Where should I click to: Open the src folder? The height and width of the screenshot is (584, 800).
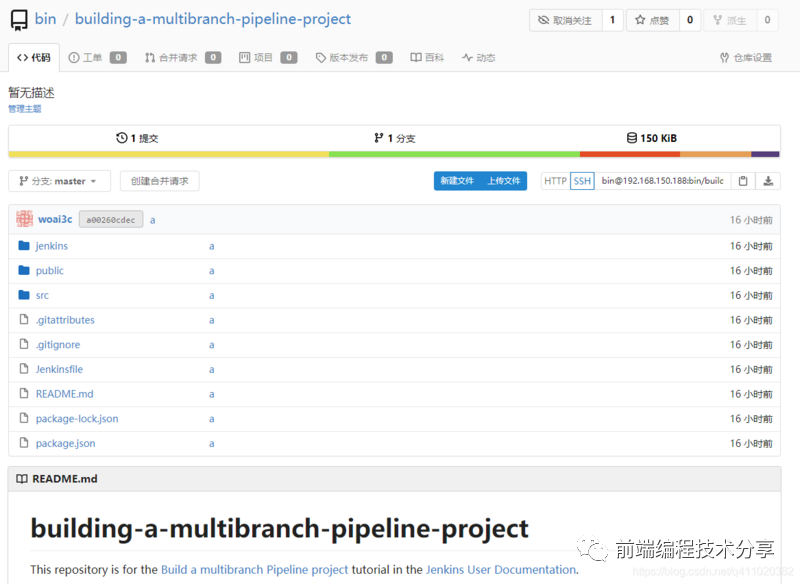pyautogui.click(x=42, y=295)
